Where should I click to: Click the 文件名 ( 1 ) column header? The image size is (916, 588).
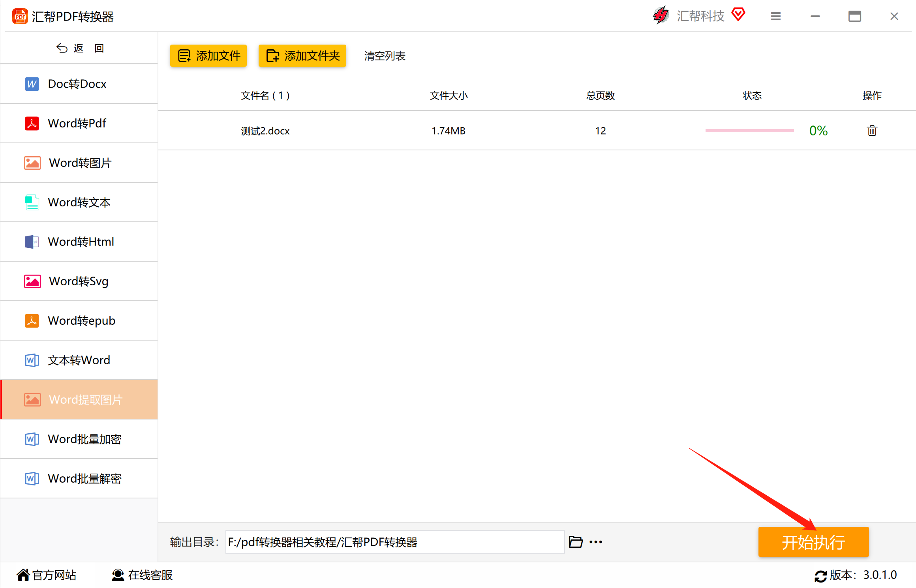coord(265,96)
